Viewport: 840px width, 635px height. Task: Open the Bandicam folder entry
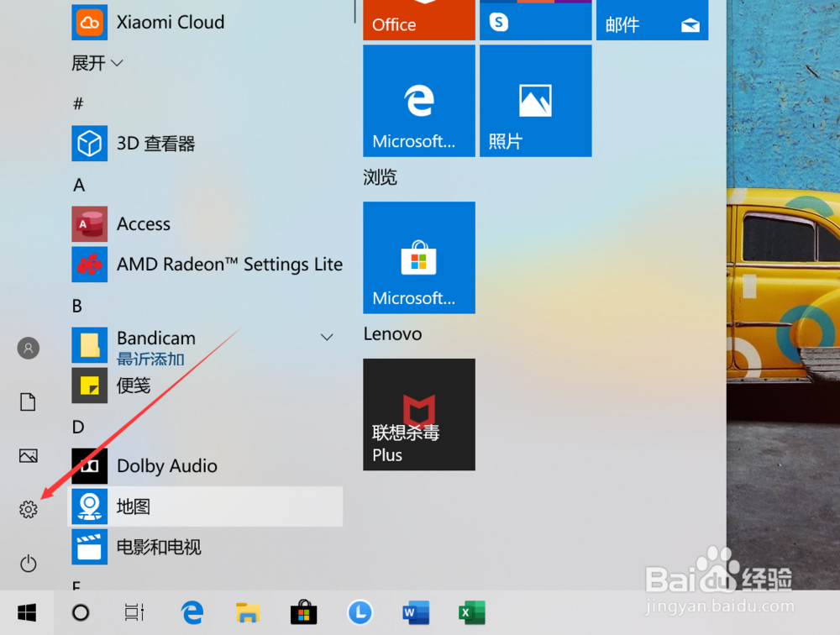(x=207, y=346)
